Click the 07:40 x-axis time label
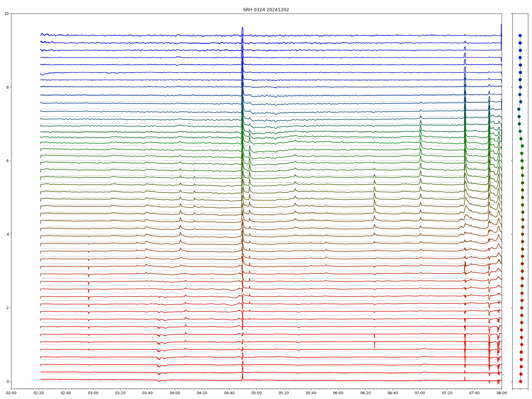 tap(474, 393)
